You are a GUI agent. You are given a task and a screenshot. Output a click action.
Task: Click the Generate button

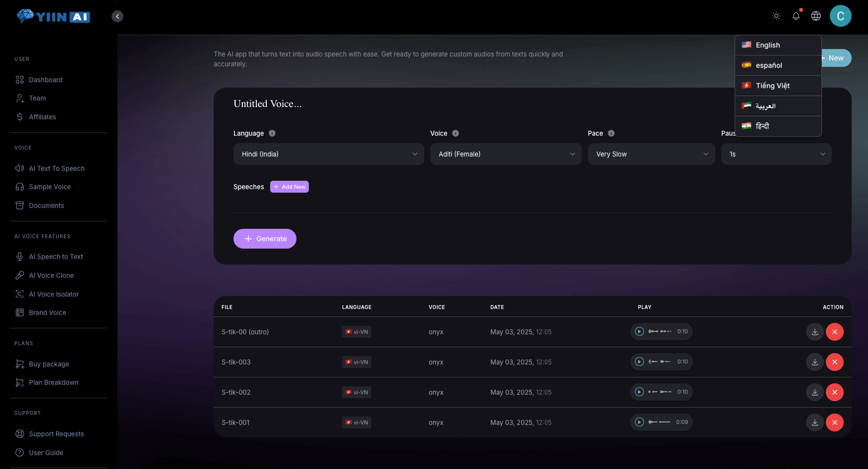(x=265, y=239)
